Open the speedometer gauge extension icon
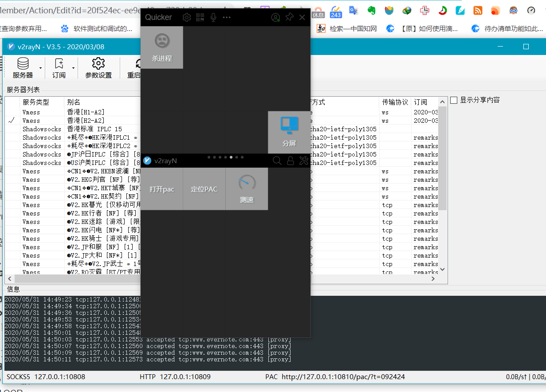 pos(531,10)
